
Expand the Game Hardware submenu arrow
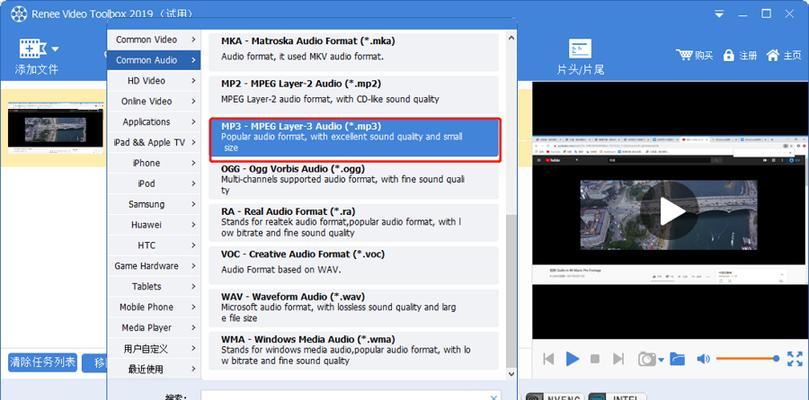click(x=193, y=266)
